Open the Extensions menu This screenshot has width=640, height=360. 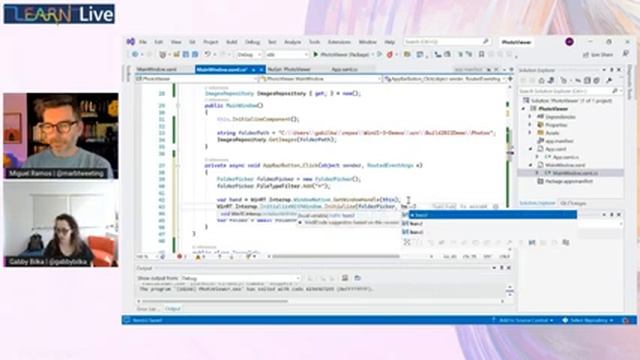[x=339, y=42]
